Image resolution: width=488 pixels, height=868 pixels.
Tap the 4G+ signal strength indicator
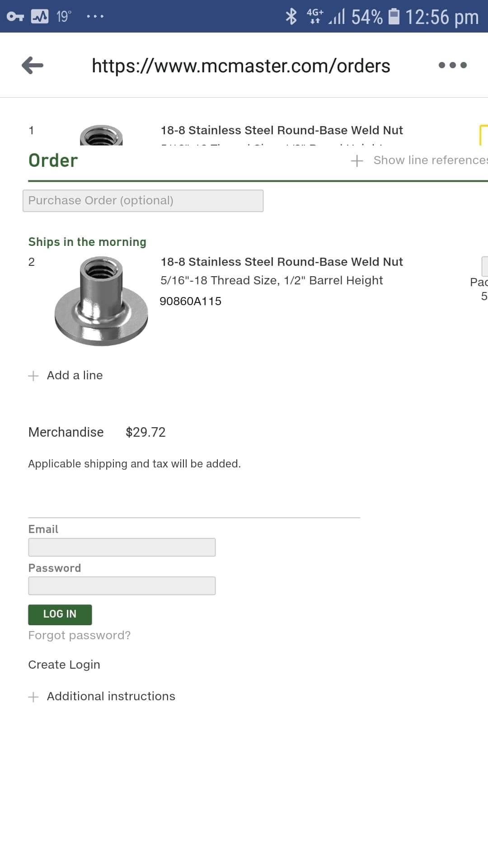click(x=326, y=17)
